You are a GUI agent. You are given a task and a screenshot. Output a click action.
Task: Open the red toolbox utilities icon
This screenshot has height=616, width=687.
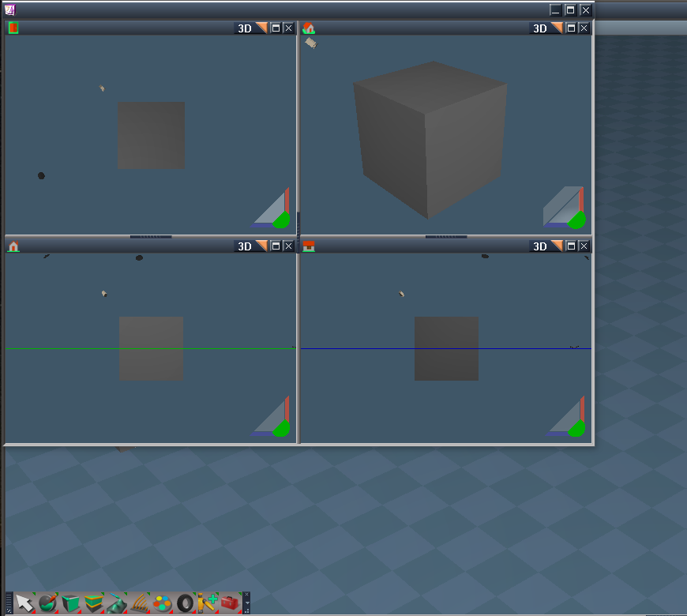[x=231, y=603]
